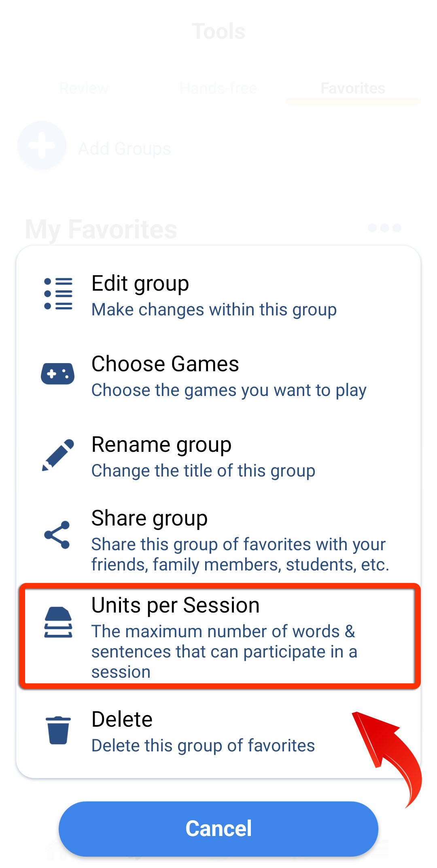Tap the Rename group pencil icon
Image resolution: width=437 pixels, height=868 pixels.
58,455
